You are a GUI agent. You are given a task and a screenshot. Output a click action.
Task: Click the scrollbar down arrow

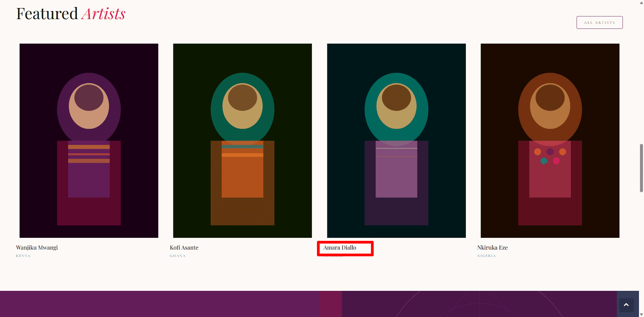[641, 314]
